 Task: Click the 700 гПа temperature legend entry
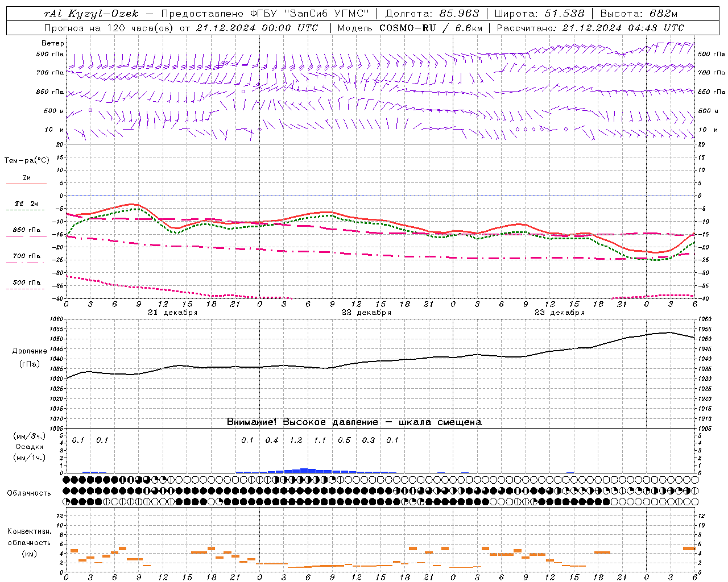27,256
